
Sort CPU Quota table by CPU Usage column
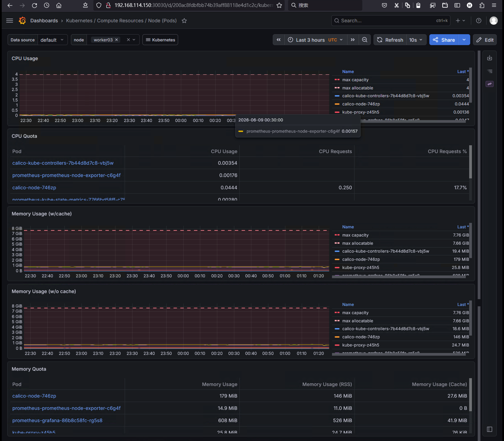(x=224, y=151)
